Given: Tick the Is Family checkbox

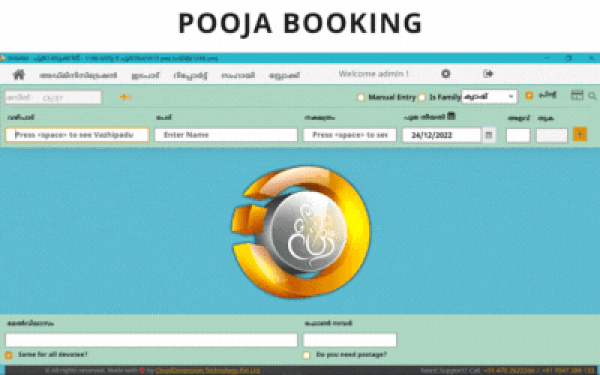Looking at the screenshot, I should click(x=422, y=97).
